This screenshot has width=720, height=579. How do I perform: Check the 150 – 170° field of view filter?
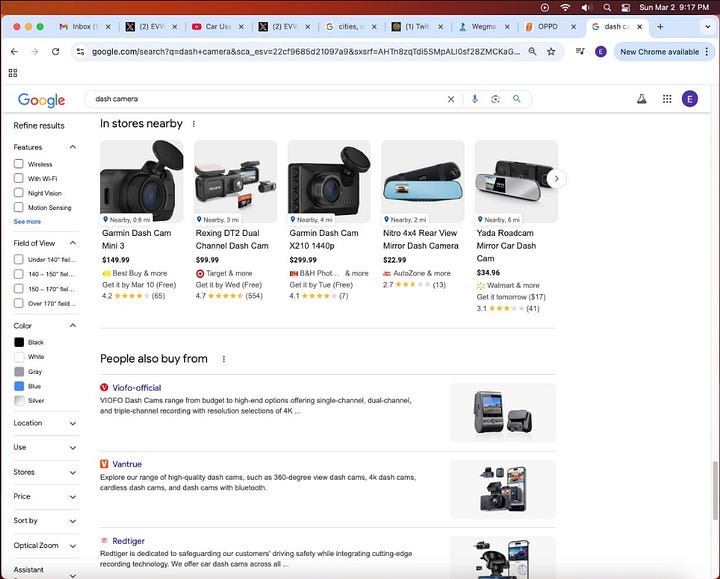[x=18, y=289]
